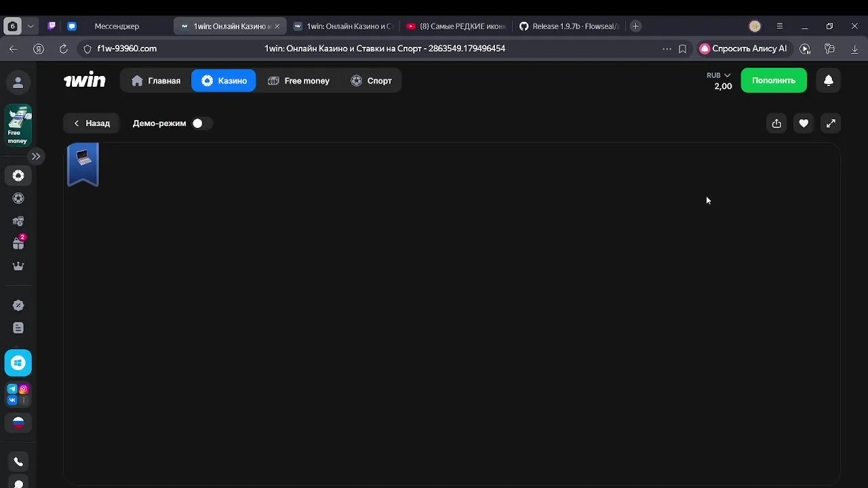Add game to favorites with heart icon
The height and width of the screenshot is (488, 868).
[x=804, y=123]
